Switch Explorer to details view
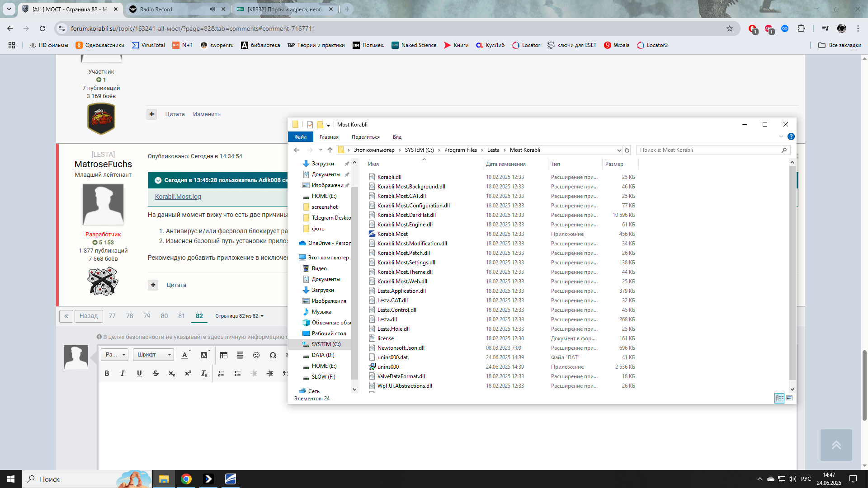 [x=779, y=398]
